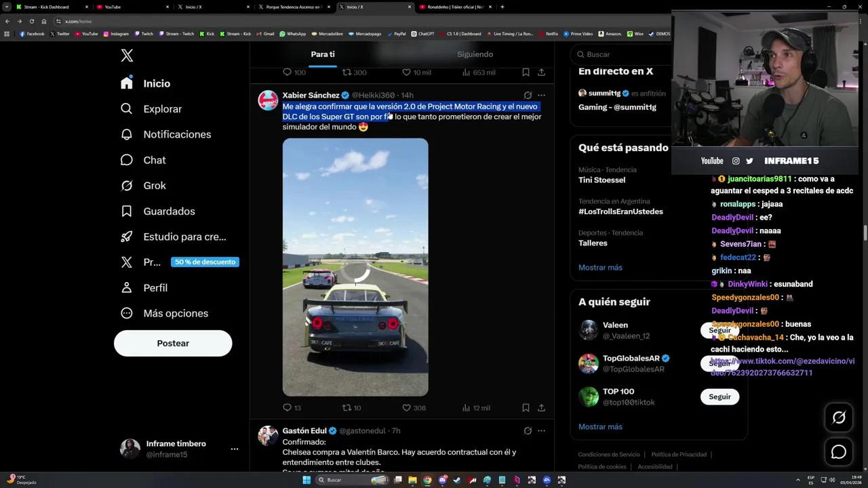Open the ChatGPT bookmark
This screenshot has height=488, width=868.
pyautogui.click(x=422, y=34)
